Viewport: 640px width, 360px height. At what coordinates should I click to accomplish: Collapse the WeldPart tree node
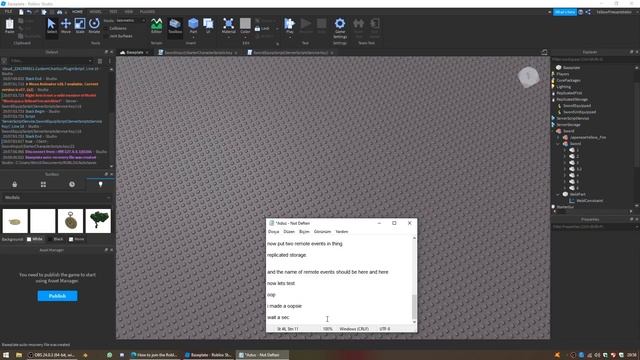[558, 195]
